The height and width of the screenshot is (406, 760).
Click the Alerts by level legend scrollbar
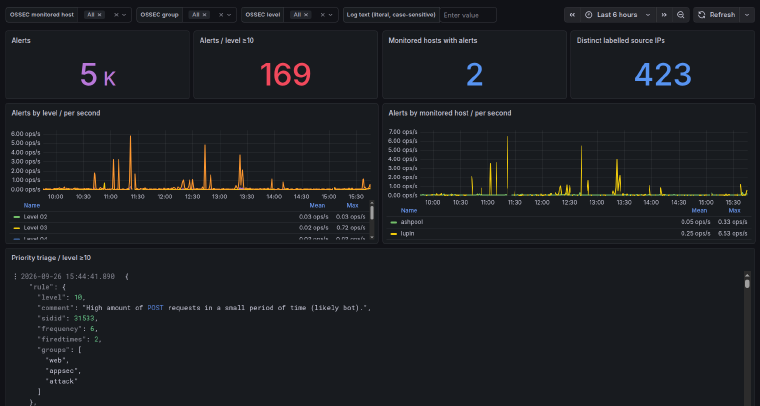372,213
